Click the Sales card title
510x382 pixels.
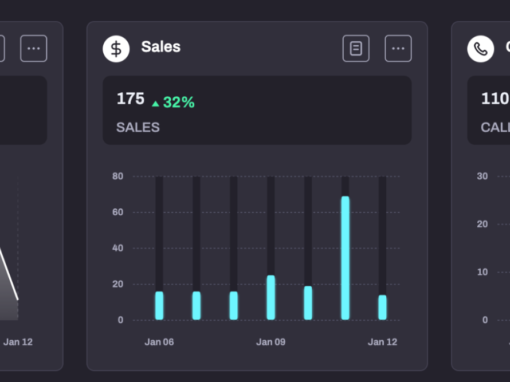pyautogui.click(x=161, y=47)
